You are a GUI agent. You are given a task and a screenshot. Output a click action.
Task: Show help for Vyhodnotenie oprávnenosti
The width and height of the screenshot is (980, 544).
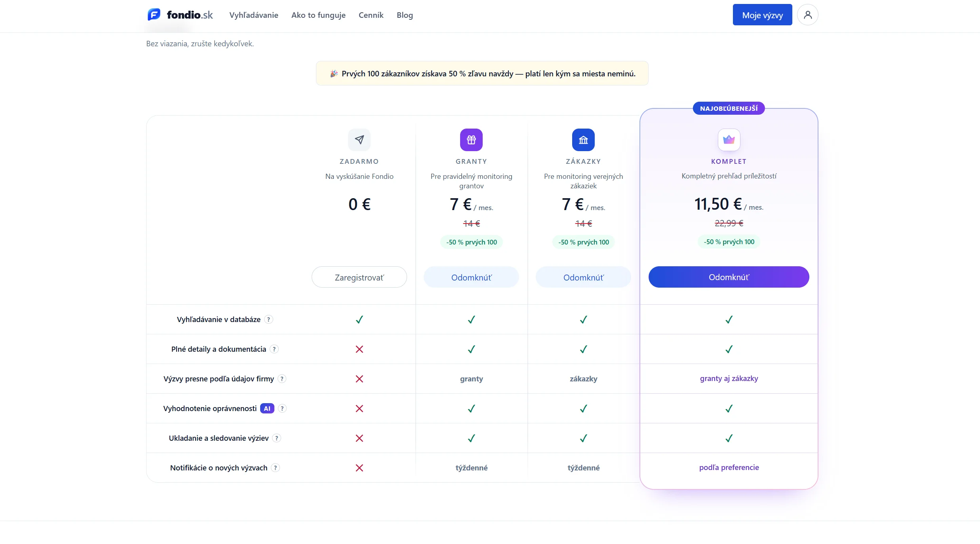click(x=282, y=408)
